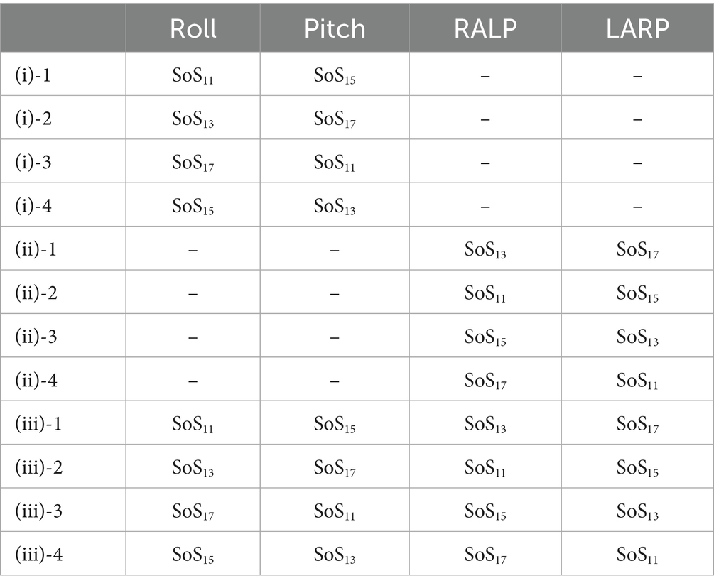
Task: Select the (ii)-4 row label
Action: pyautogui.click(x=36, y=380)
